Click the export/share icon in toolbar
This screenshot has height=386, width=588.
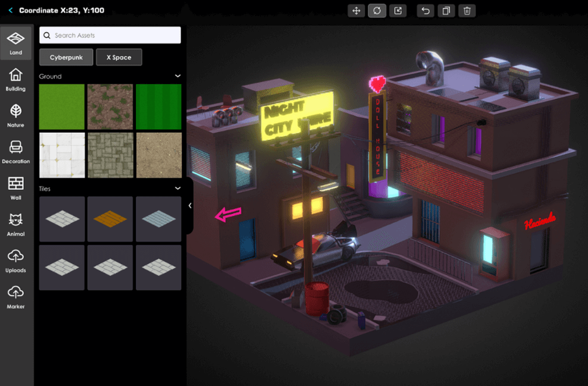[397, 11]
